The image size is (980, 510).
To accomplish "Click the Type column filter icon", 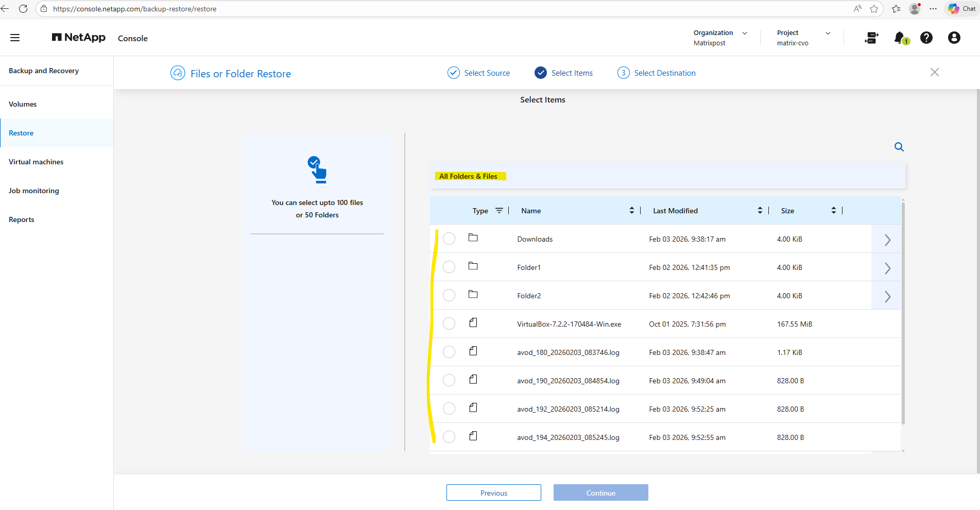I will (x=499, y=211).
